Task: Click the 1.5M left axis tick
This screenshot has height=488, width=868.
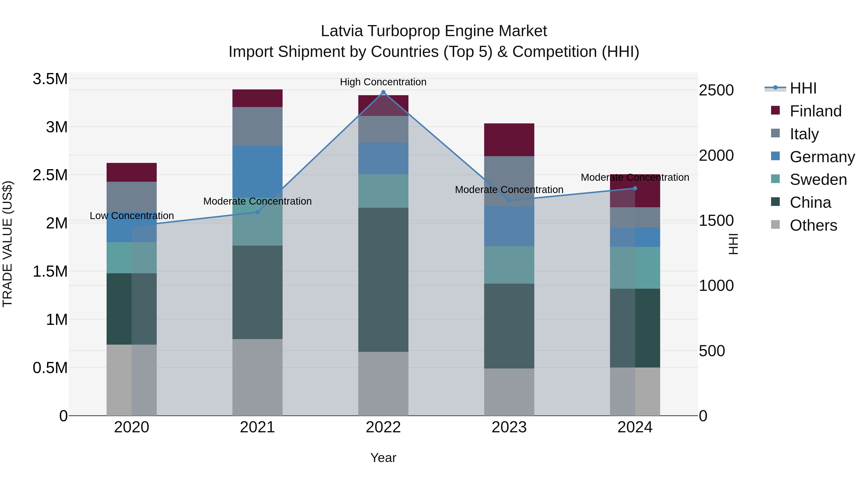Action: pyautogui.click(x=50, y=271)
